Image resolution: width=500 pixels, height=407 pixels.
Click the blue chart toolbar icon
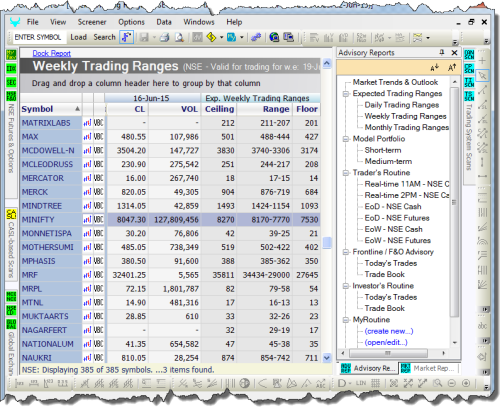231,37
